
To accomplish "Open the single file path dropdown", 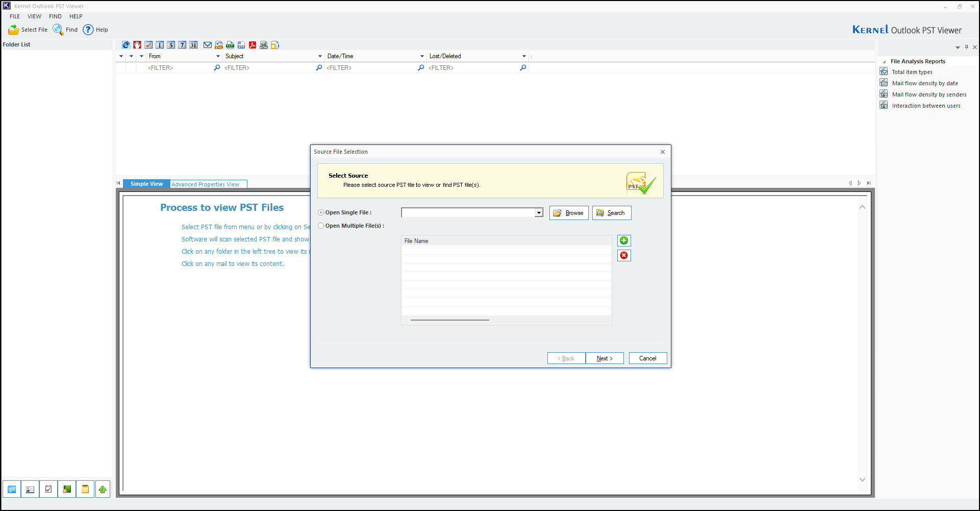I will pos(539,213).
